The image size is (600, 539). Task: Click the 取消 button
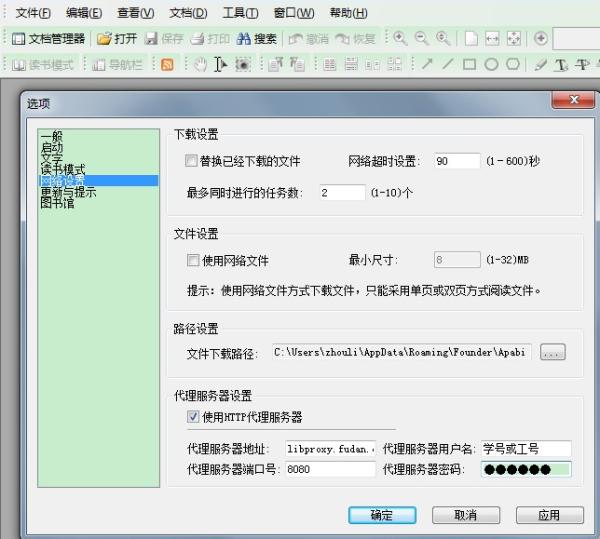click(x=465, y=515)
